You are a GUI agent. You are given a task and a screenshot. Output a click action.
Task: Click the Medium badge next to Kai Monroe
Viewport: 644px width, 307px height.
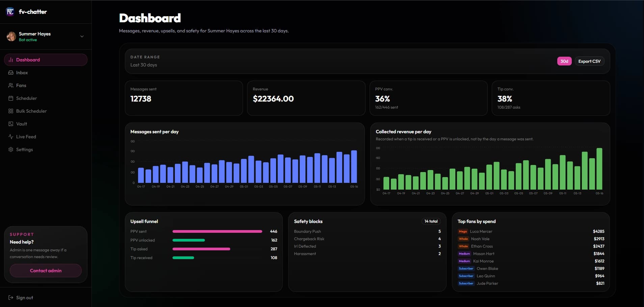pyautogui.click(x=464, y=261)
